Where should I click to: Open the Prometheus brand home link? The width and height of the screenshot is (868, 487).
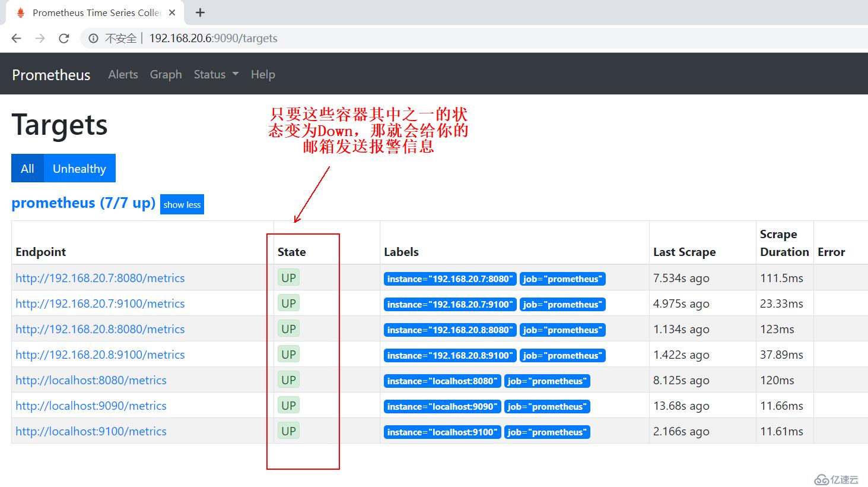[51, 75]
